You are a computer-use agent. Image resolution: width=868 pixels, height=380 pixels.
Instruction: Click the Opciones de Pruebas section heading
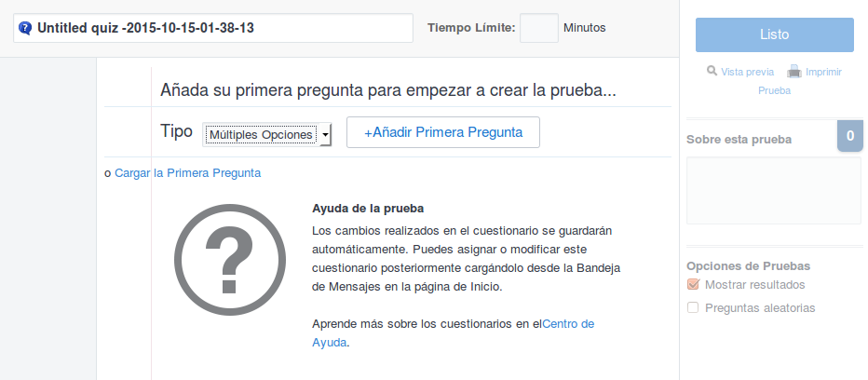click(748, 265)
